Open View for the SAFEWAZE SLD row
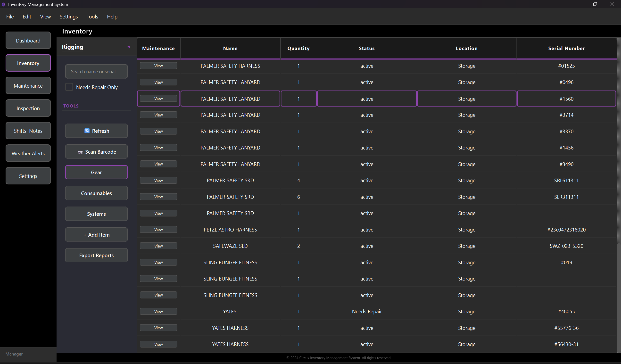Viewport: 621px width, 364px height. pyautogui.click(x=158, y=246)
